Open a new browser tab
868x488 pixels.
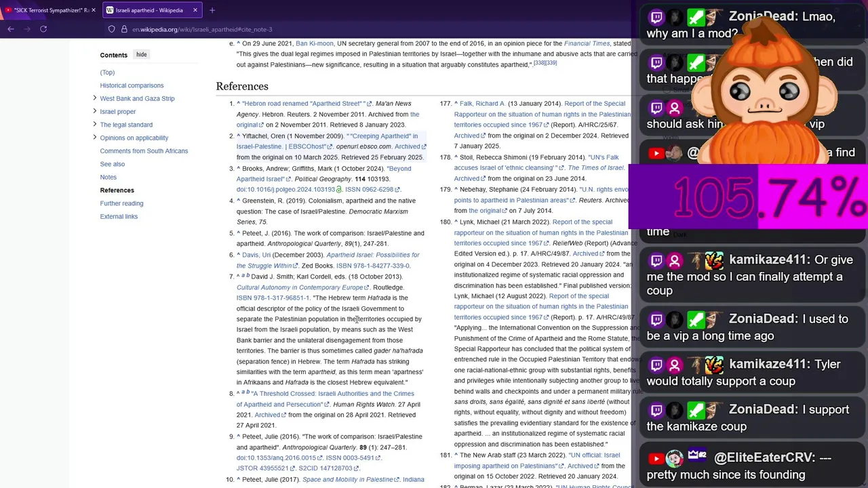(212, 10)
